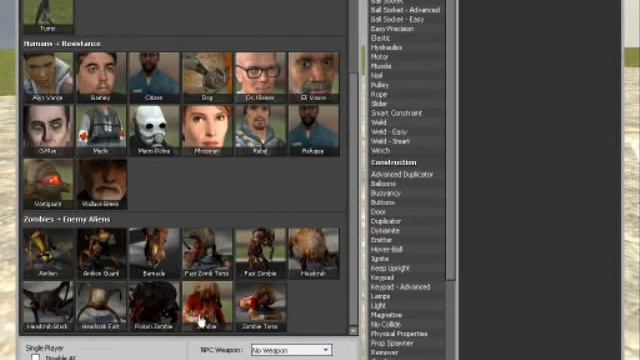Select the Hydraulic tool
The image size is (640, 360).
click(x=386, y=47)
